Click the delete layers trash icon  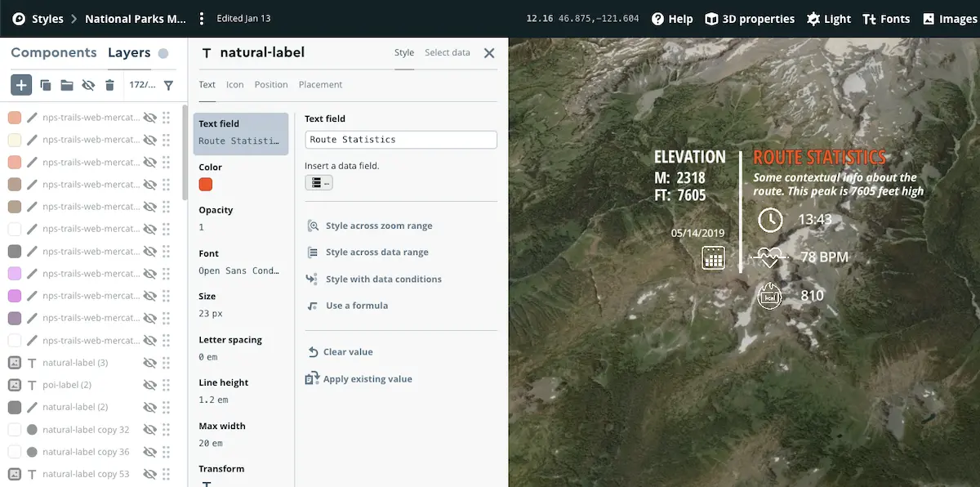[x=109, y=85]
